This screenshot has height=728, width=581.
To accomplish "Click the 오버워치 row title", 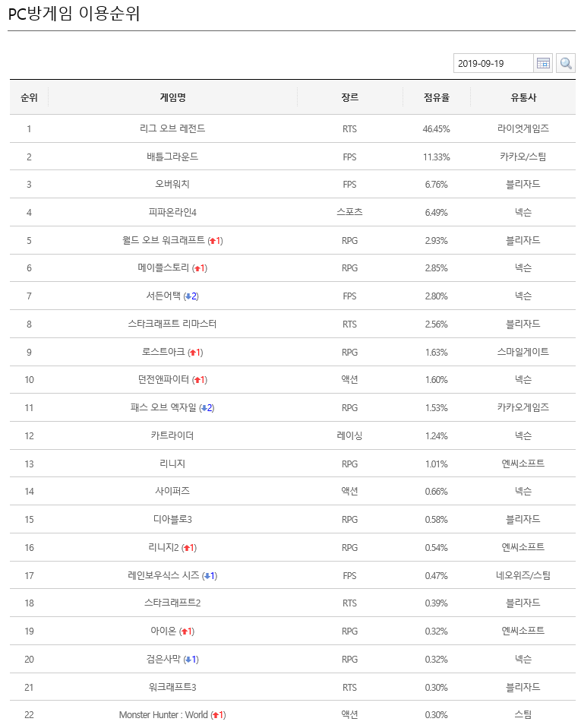I will tap(172, 185).
